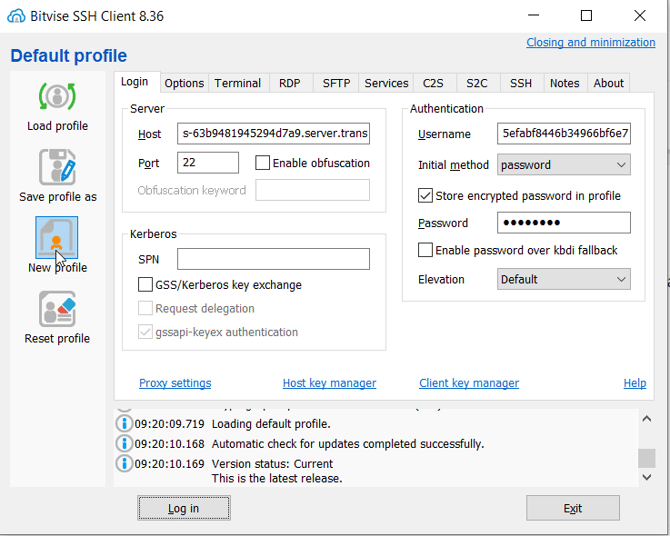Open the About tab

(608, 83)
